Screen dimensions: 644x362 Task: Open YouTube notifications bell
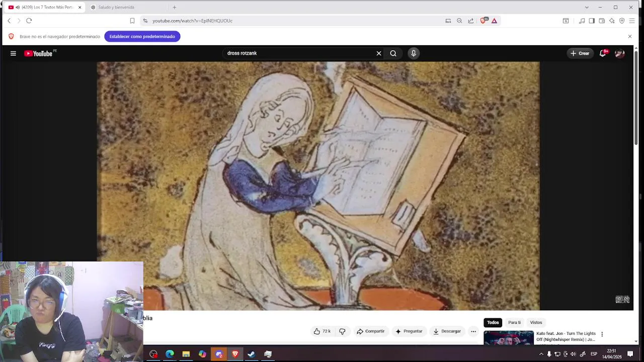point(603,53)
